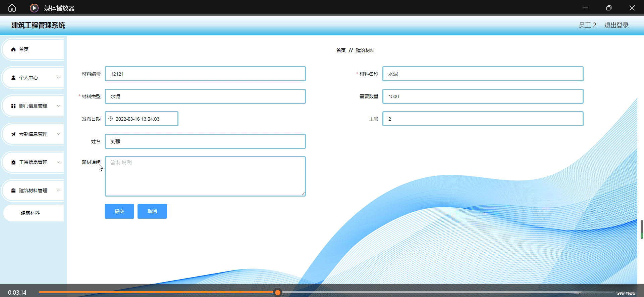Screen dimensions: 644x297
Task: Click the grid icon for 部门信息管理
Action: [x=13, y=106]
